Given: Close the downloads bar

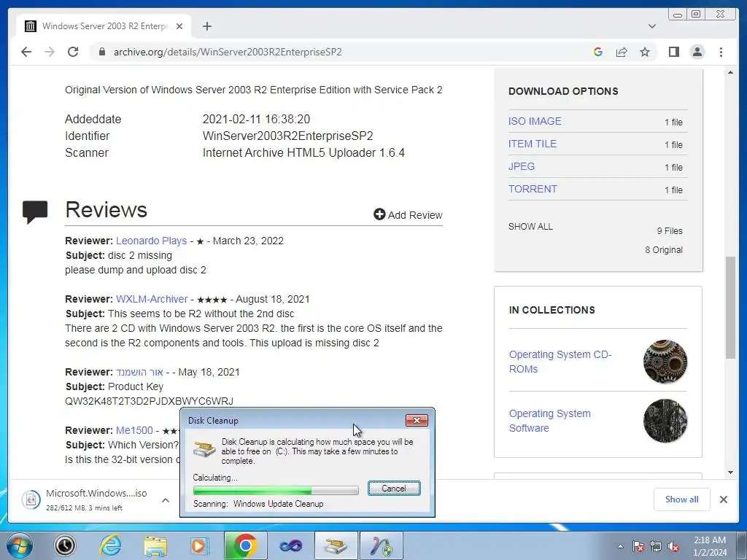Looking at the screenshot, I should (723, 499).
